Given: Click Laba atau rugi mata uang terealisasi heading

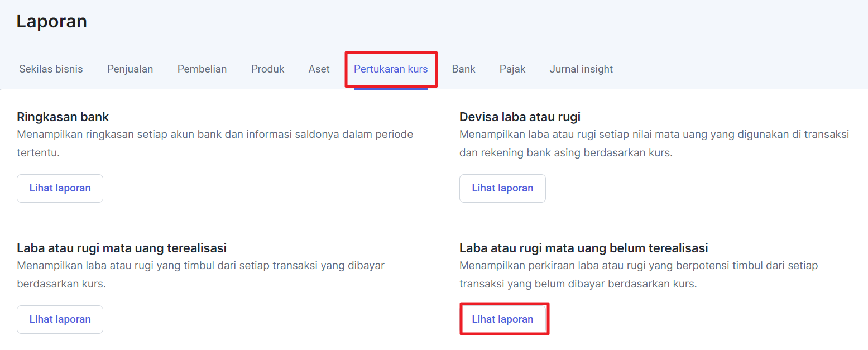Looking at the screenshot, I should click(x=122, y=248).
